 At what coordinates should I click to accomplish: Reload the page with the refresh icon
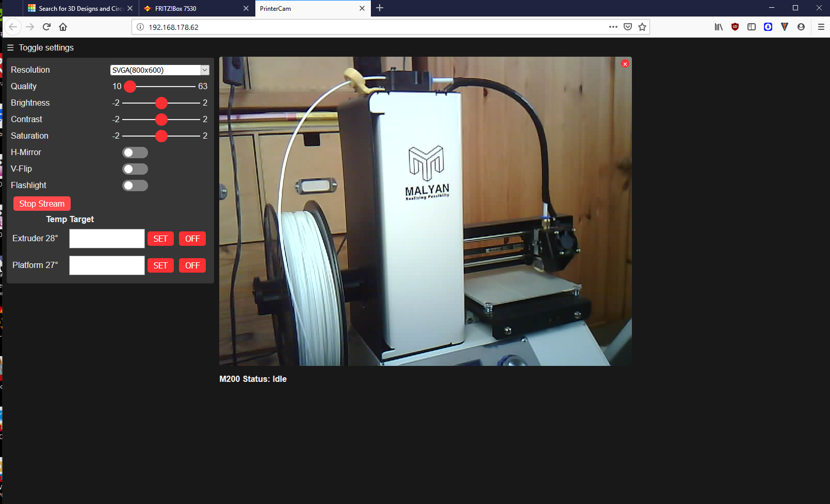[46, 27]
